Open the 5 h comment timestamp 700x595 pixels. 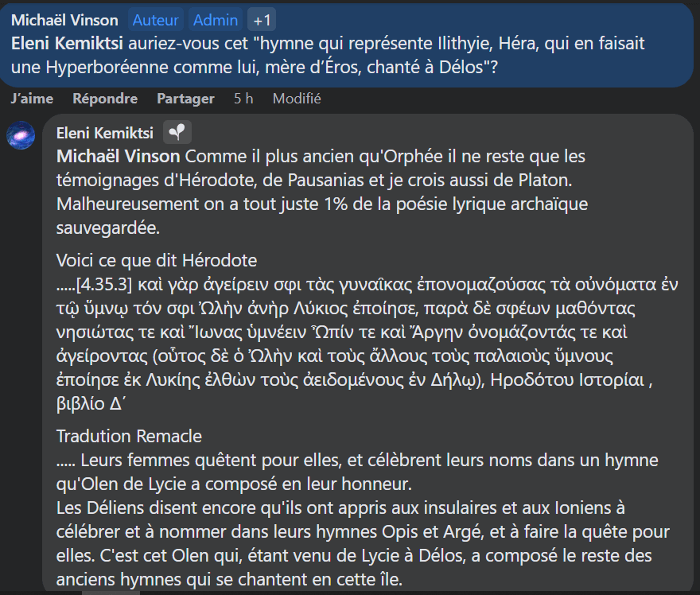pos(243,99)
